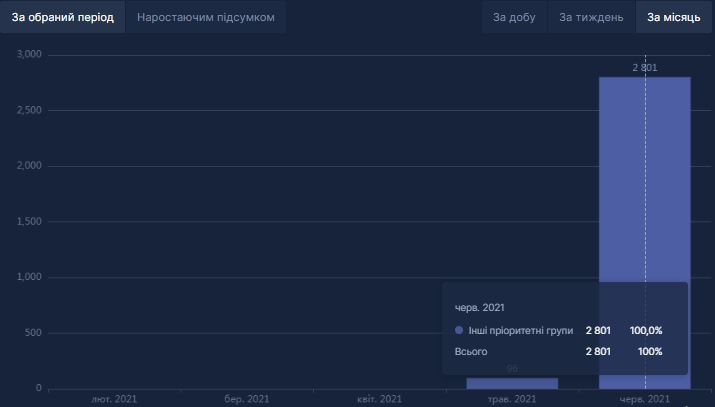The height and width of the screenshot is (407, 715).
Task: Choose the "За тиждень" interval
Action: pyautogui.click(x=591, y=18)
